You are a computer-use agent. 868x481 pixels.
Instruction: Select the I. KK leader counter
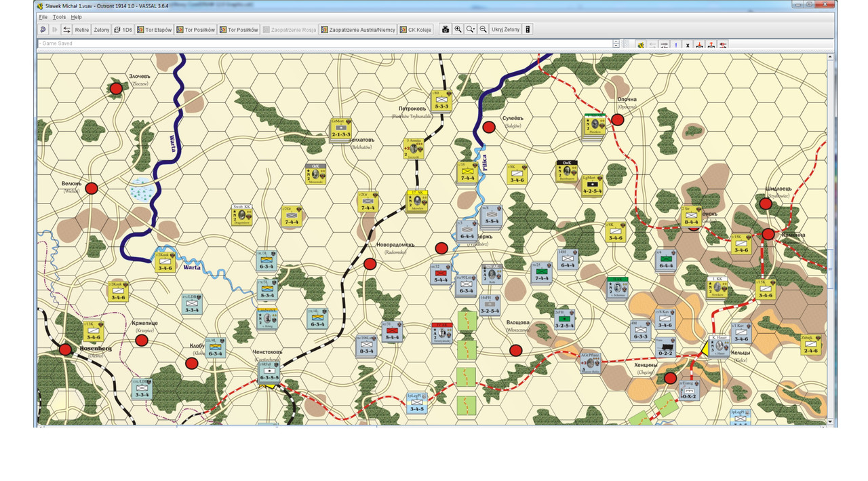point(718,287)
